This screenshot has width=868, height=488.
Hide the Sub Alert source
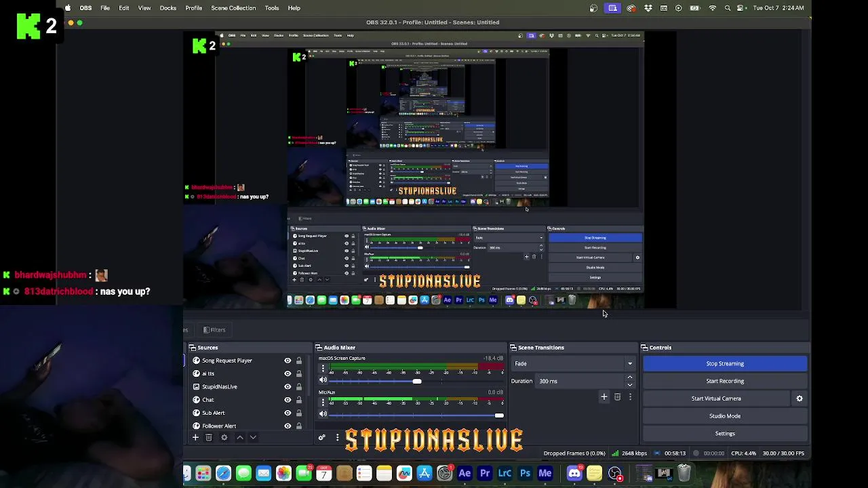tap(288, 413)
